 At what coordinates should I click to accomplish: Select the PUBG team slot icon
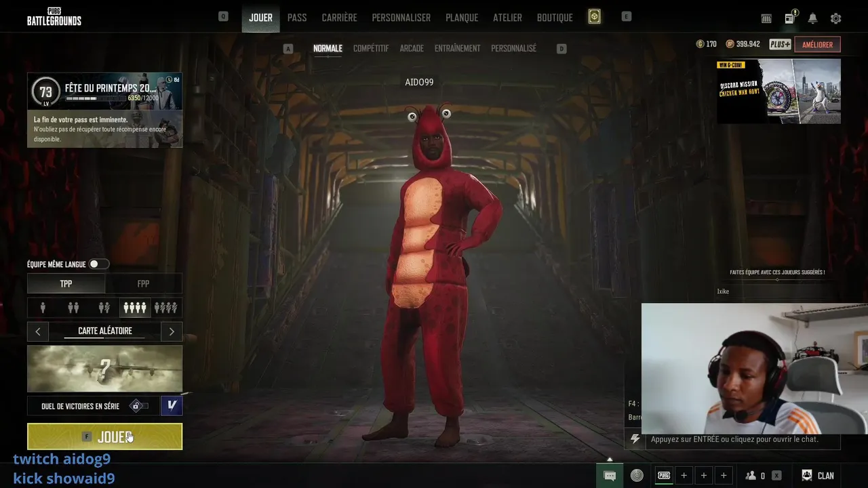pos(664,476)
